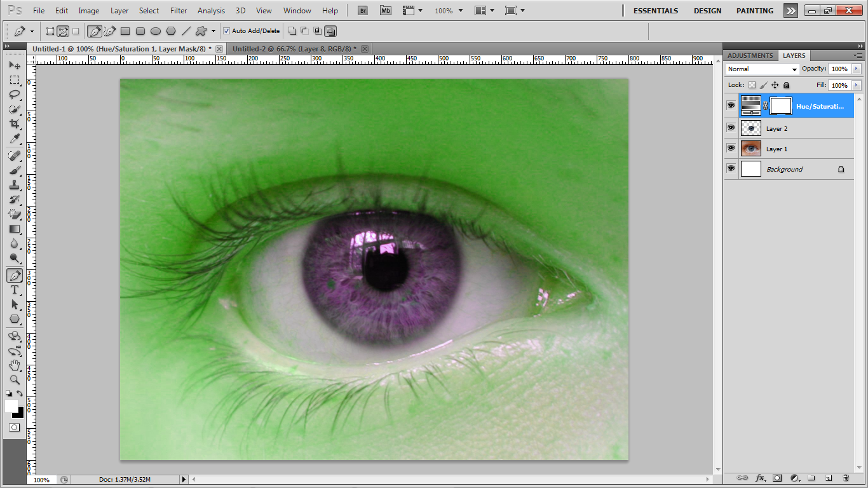Select the Dodge tool
Screen dimensions: 868x488
pos(15,258)
